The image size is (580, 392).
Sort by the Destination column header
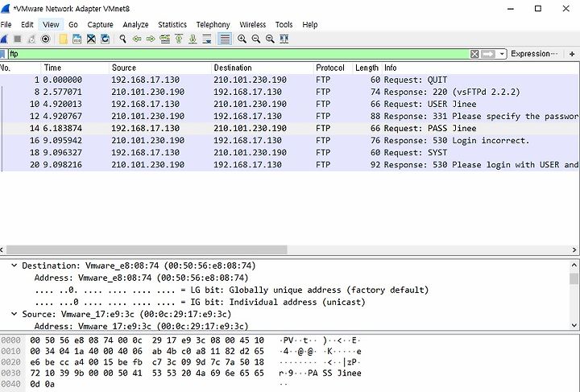pyautogui.click(x=263, y=68)
